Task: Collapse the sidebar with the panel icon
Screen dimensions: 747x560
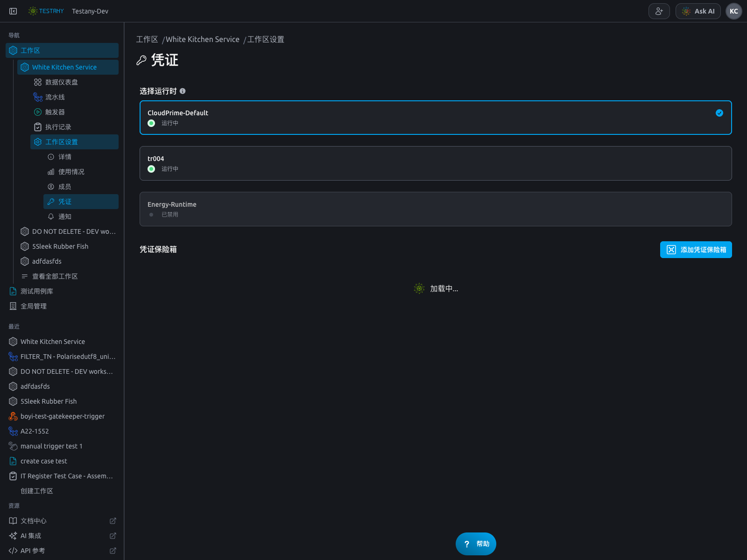Action: [x=13, y=11]
